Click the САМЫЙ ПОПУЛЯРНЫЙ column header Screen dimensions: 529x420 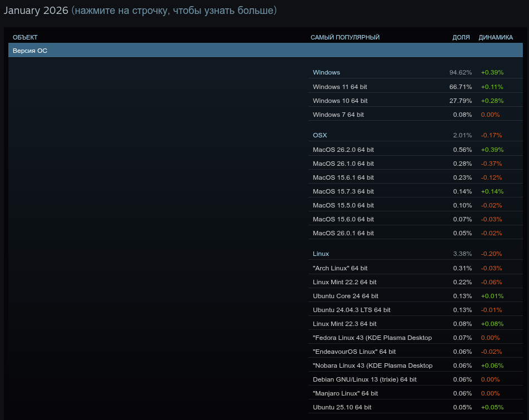345,37
